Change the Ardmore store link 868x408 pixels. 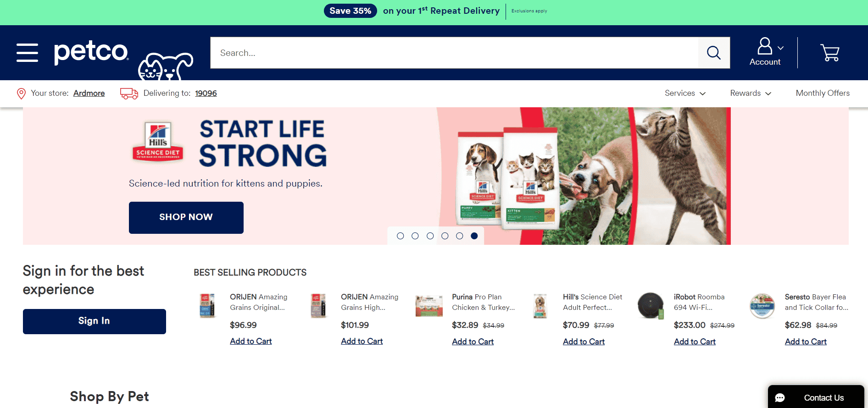(89, 93)
